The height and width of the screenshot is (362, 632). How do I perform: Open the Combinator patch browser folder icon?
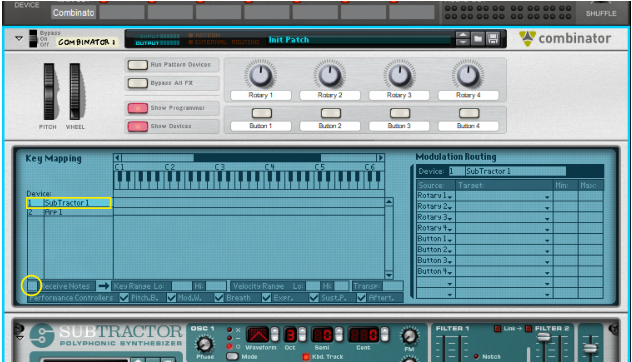(478, 39)
